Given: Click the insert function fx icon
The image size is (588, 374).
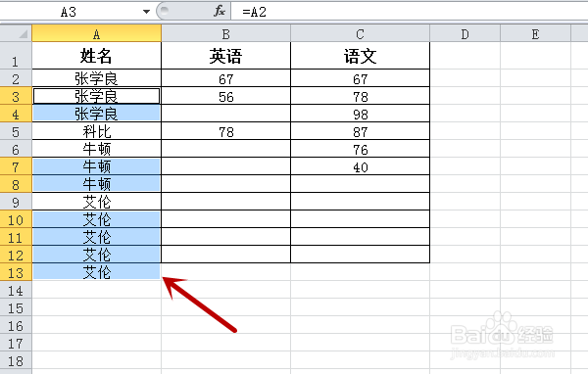Looking at the screenshot, I should click(220, 11).
